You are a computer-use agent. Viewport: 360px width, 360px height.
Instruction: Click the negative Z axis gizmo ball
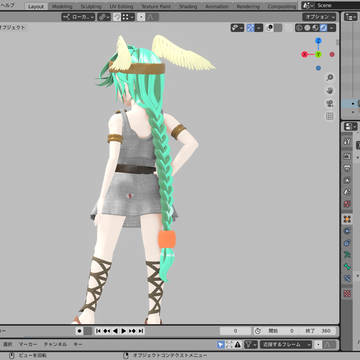[318, 68]
